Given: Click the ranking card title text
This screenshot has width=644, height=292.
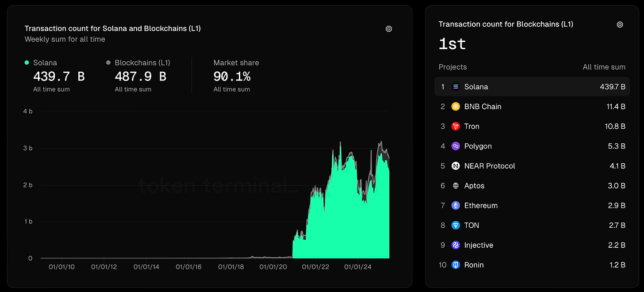Looking at the screenshot, I should tap(506, 24).
